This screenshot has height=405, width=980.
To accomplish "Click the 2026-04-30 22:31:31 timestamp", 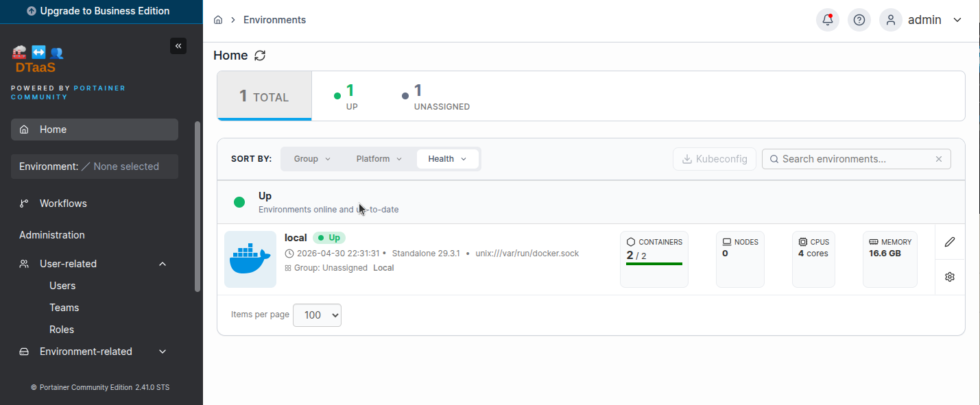I will tap(338, 254).
